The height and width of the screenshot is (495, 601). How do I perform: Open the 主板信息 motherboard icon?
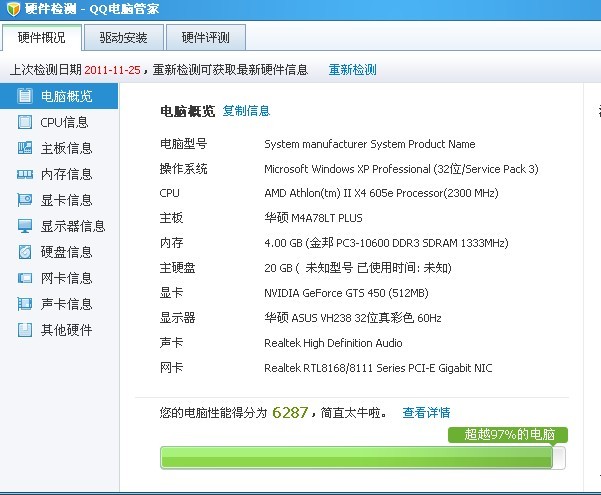pyautogui.click(x=25, y=148)
